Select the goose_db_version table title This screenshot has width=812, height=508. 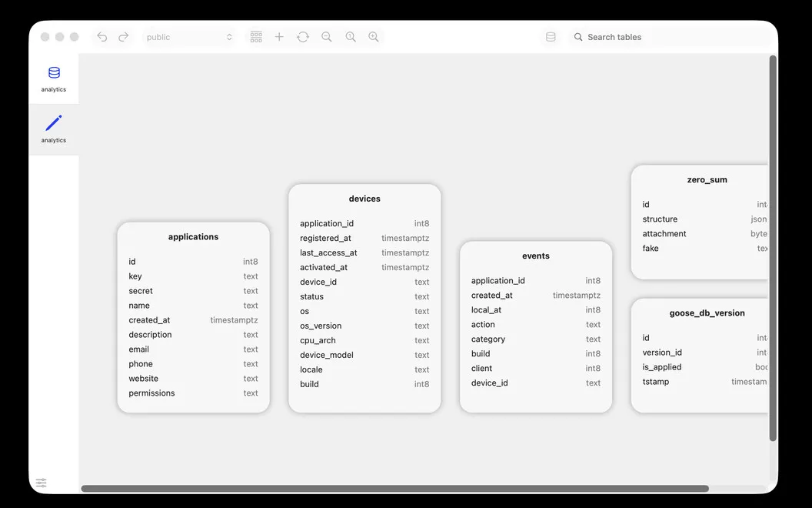click(707, 313)
